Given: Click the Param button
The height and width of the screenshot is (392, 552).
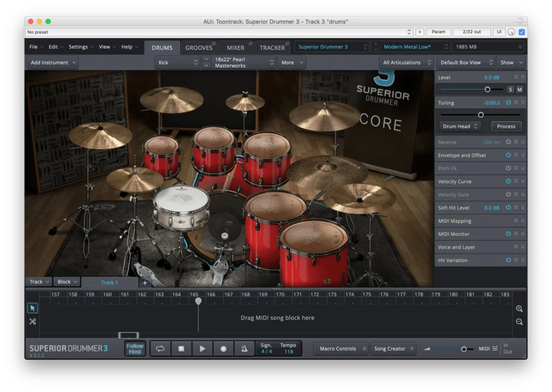Looking at the screenshot, I should [x=438, y=32].
